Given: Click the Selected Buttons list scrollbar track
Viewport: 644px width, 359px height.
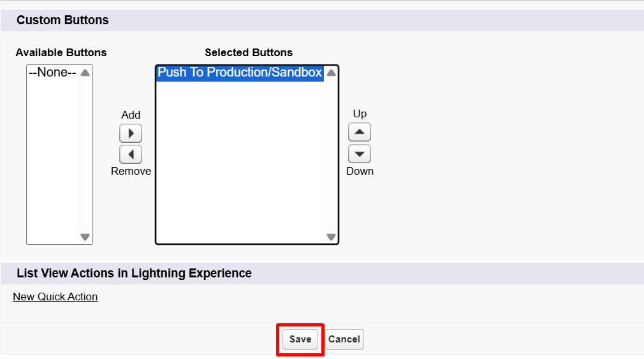Looking at the screenshot, I should tap(331, 154).
